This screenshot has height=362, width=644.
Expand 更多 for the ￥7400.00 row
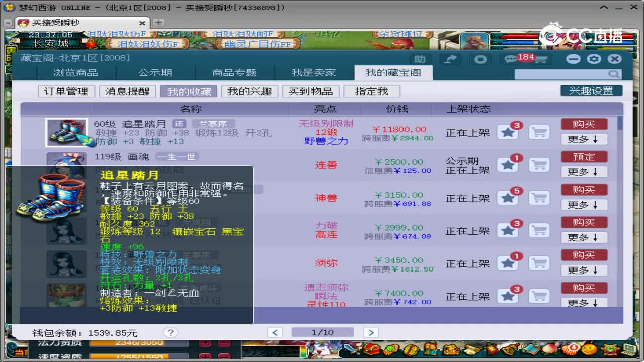(584, 302)
